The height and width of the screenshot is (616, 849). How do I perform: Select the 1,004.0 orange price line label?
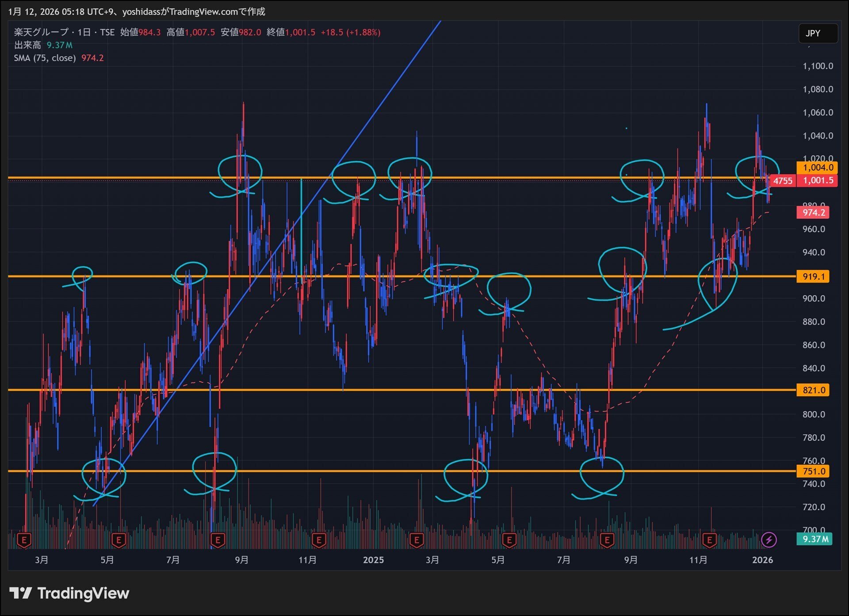[818, 168]
